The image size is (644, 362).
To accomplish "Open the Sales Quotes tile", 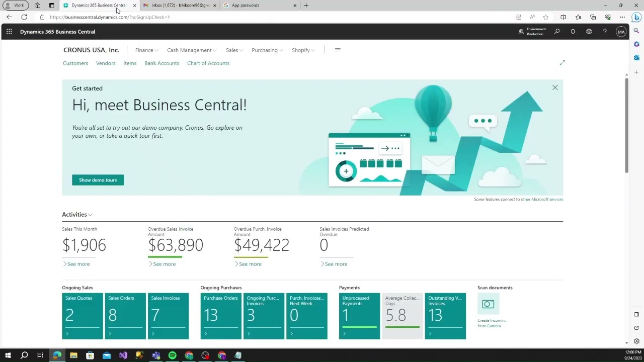I will click(83, 316).
